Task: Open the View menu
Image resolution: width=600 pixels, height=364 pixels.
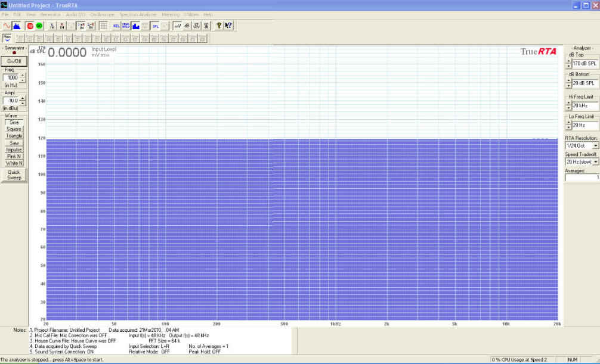Action: (x=30, y=14)
